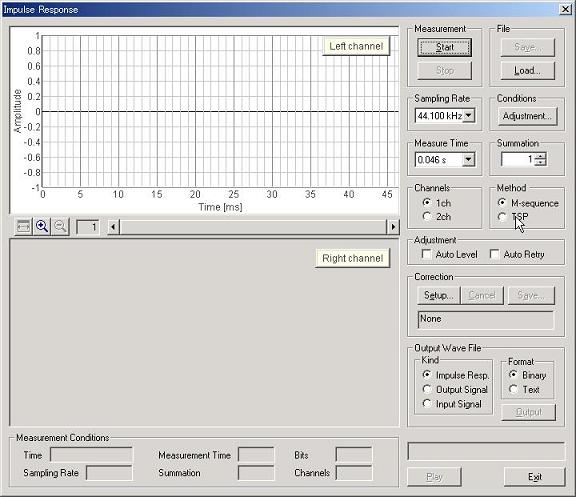Choose Text output format
Screen dimensions: 576x497
[x=514, y=389]
